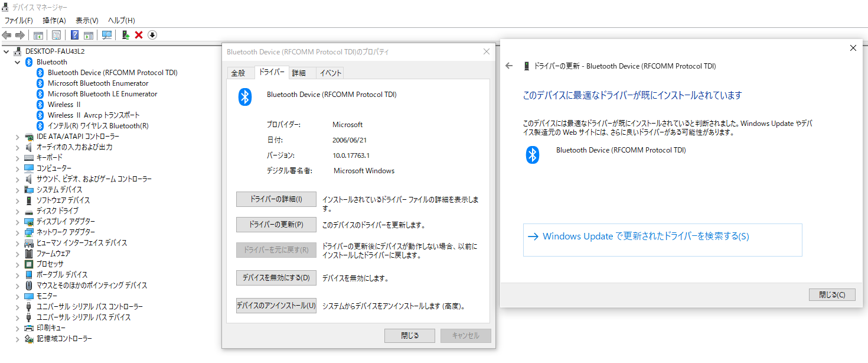Expand ディスプレイ アダプター category
The height and width of the screenshot is (363, 868).
point(17,221)
